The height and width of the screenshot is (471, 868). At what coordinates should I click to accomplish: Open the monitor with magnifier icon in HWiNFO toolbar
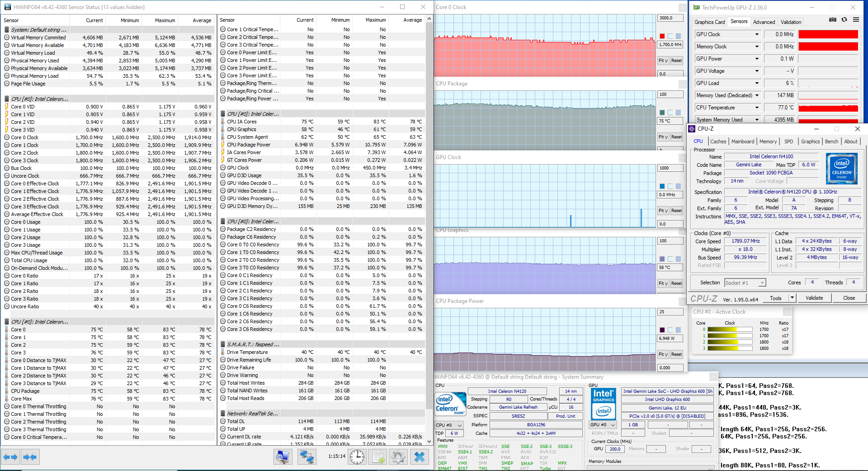click(283, 457)
